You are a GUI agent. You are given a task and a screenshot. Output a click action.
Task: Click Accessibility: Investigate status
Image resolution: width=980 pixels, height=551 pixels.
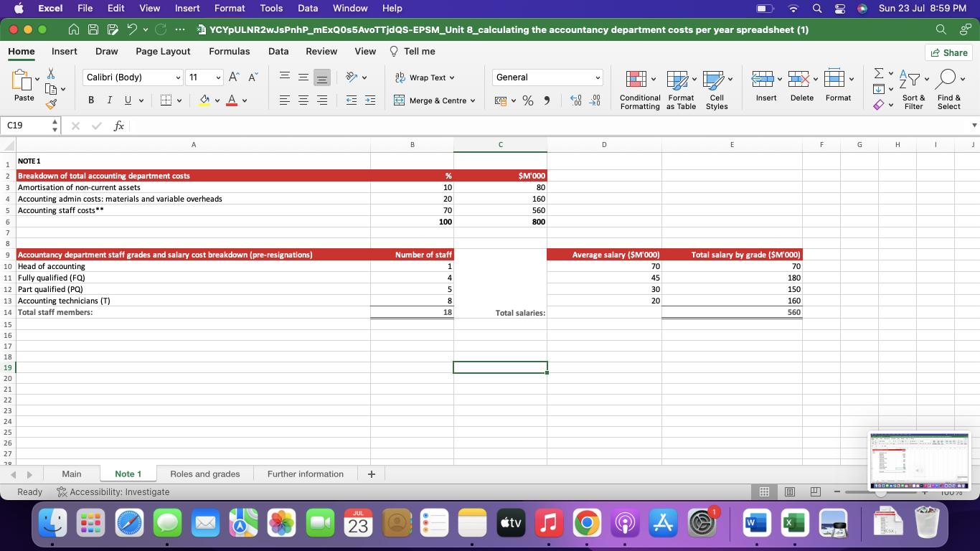pyautogui.click(x=113, y=492)
